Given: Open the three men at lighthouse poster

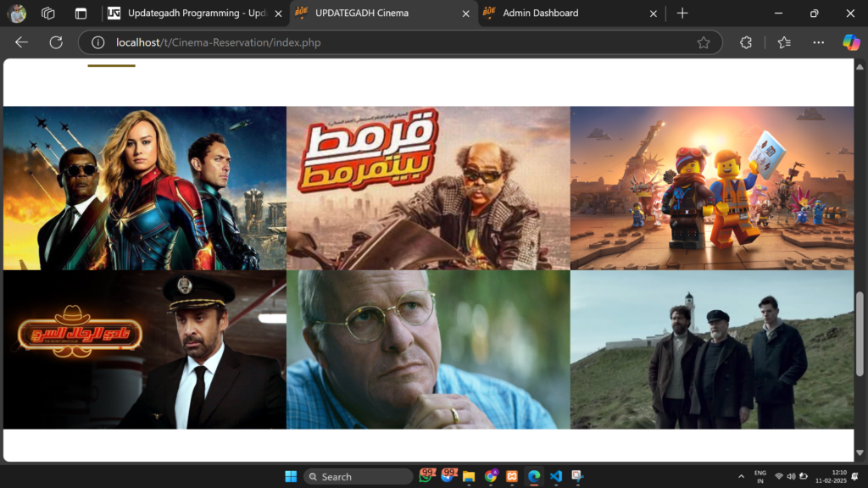Looking at the screenshot, I should coord(712,350).
